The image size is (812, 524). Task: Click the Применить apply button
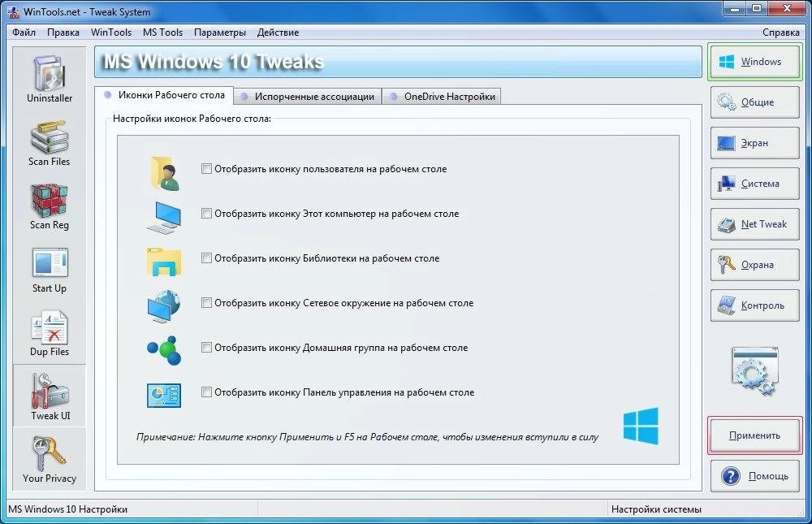754,435
